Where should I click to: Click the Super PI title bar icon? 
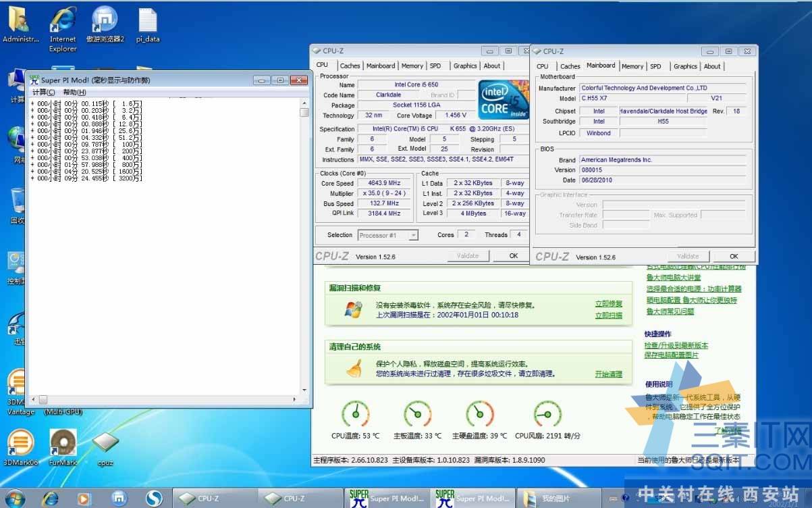click(34, 80)
